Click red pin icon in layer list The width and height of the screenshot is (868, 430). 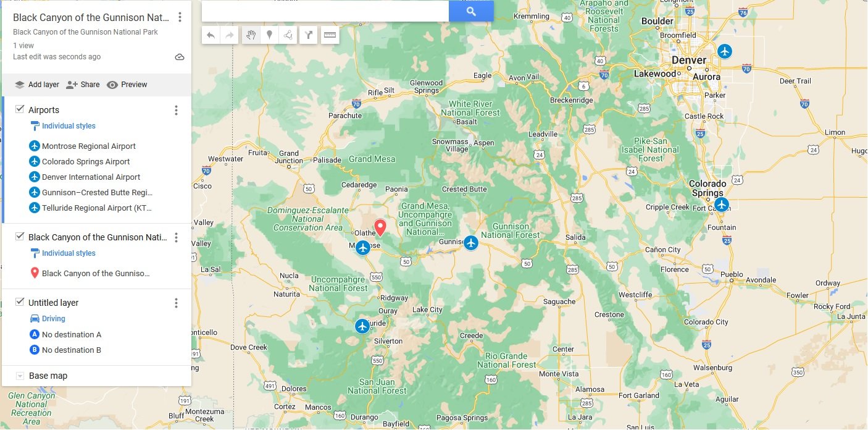pyautogui.click(x=35, y=273)
